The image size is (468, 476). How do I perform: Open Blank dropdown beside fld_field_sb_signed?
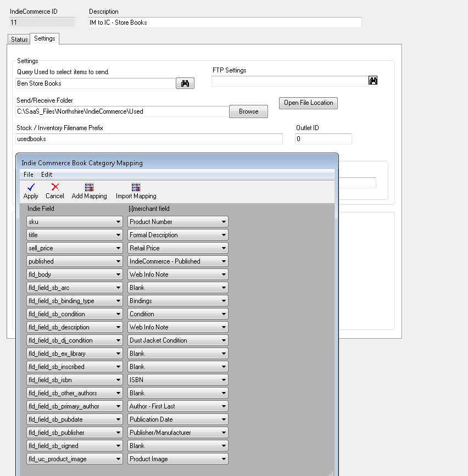(x=177, y=446)
